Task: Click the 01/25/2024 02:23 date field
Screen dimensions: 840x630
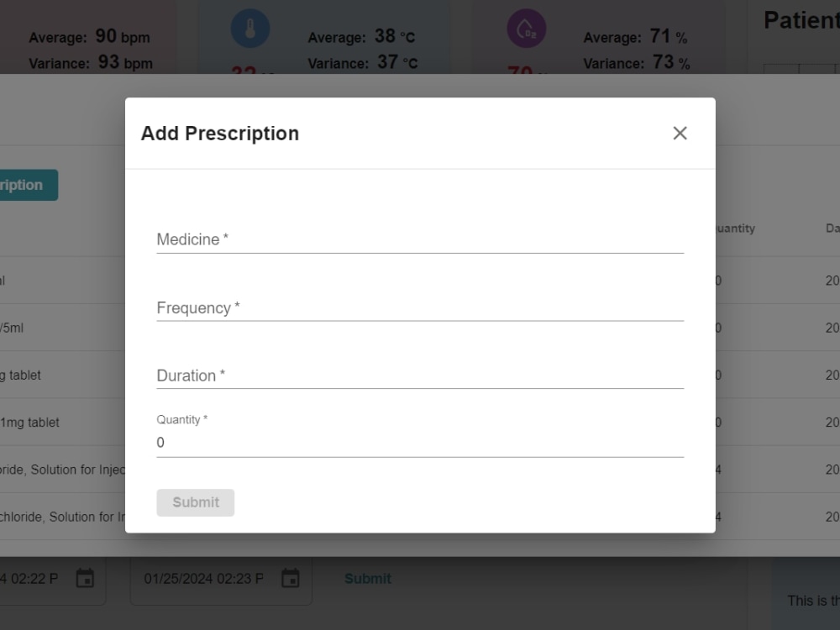Action: click(202, 578)
